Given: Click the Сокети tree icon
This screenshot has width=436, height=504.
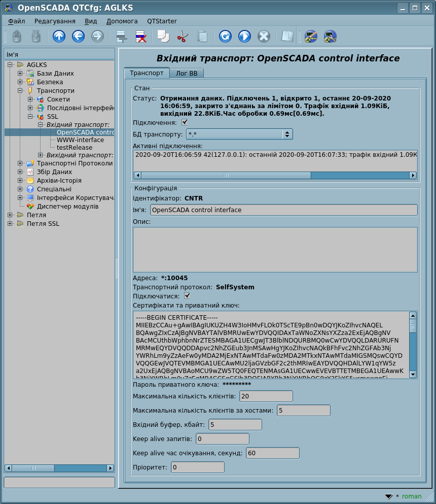Looking at the screenshot, I should point(41,99).
